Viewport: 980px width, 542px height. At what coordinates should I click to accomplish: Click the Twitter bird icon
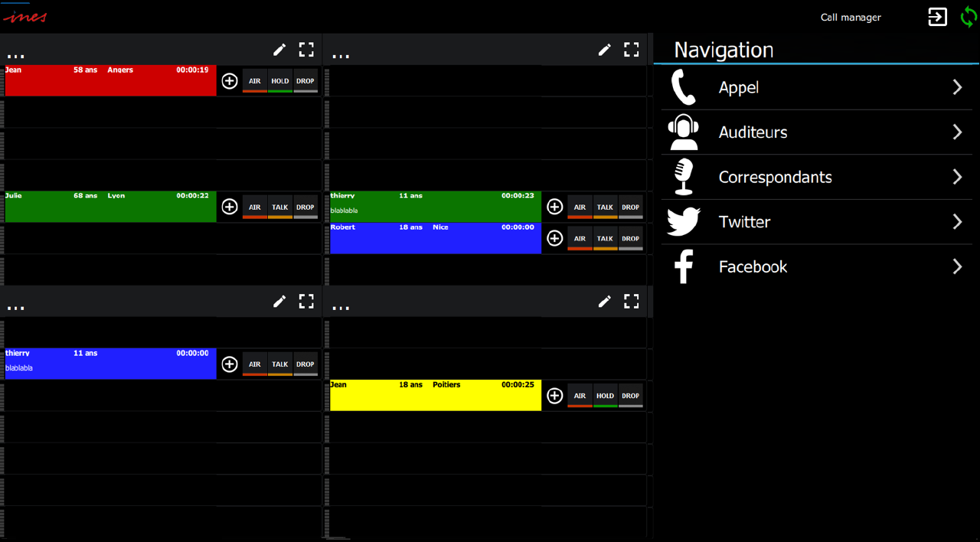[x=684, y=222]
